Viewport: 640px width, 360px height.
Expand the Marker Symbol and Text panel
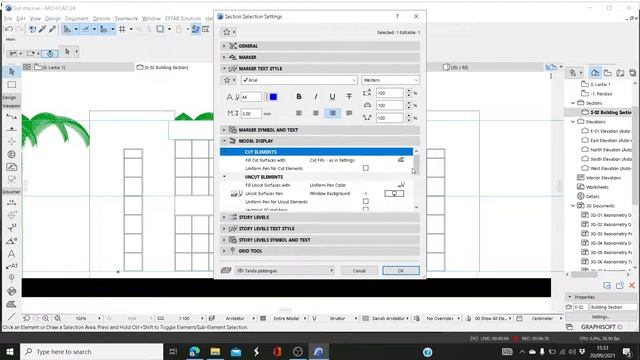pyautogui.click(x=320, y=130)
